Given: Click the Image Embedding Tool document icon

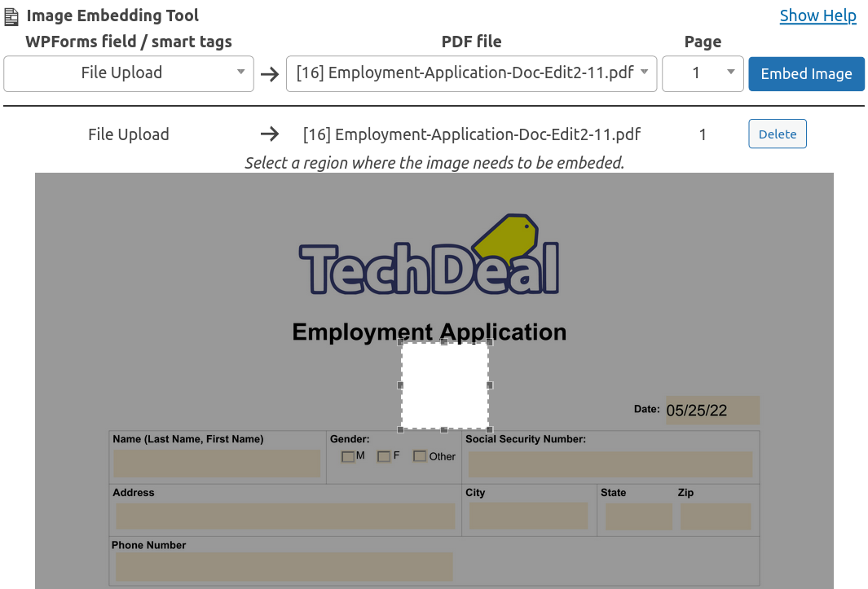Looking at the screenshot, I should tap(12, 16).
